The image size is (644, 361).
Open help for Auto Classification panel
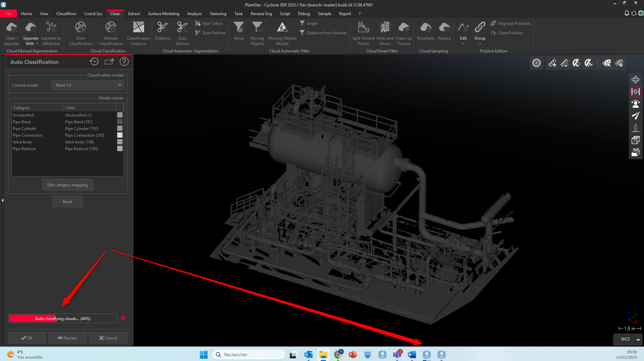tap(124, 62)
